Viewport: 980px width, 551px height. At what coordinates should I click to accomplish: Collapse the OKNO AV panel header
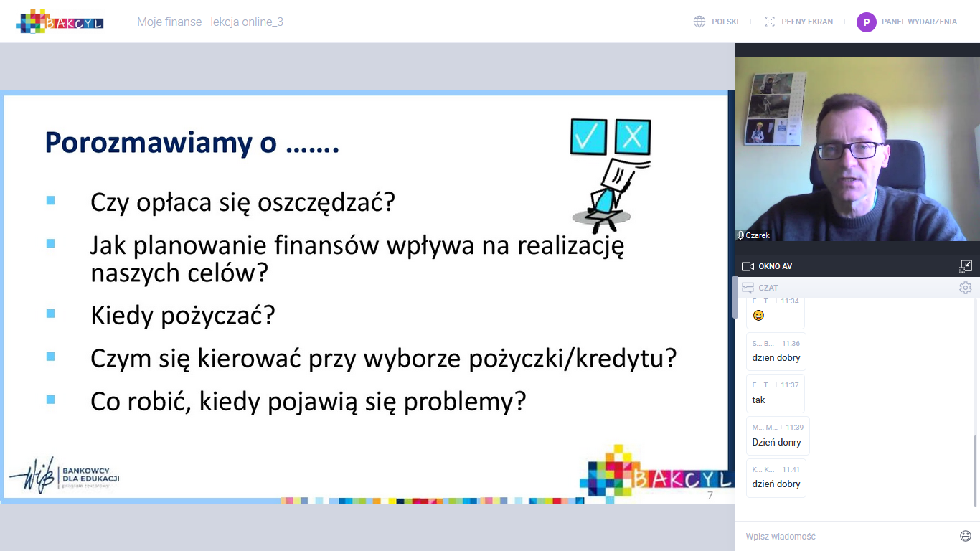[857, 266]
